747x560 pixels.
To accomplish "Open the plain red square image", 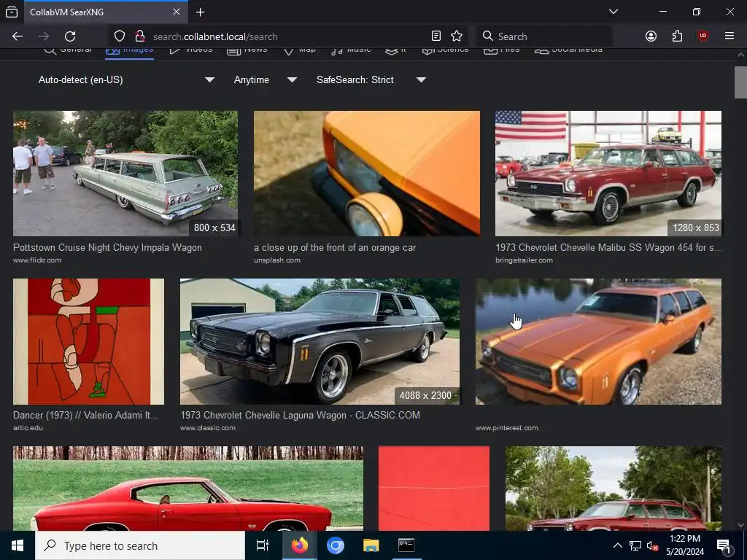I will pyautogui.click(x=434, y=488).
